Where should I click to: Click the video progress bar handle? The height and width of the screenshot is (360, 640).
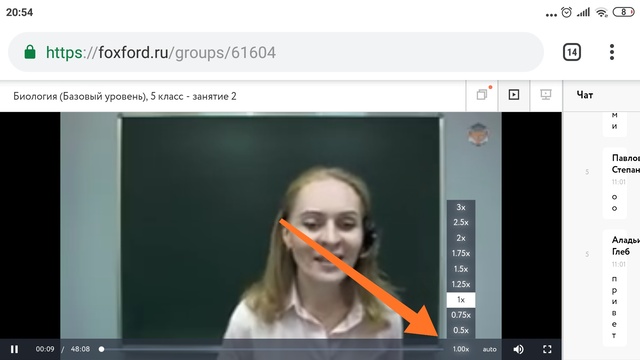(102, 349)
